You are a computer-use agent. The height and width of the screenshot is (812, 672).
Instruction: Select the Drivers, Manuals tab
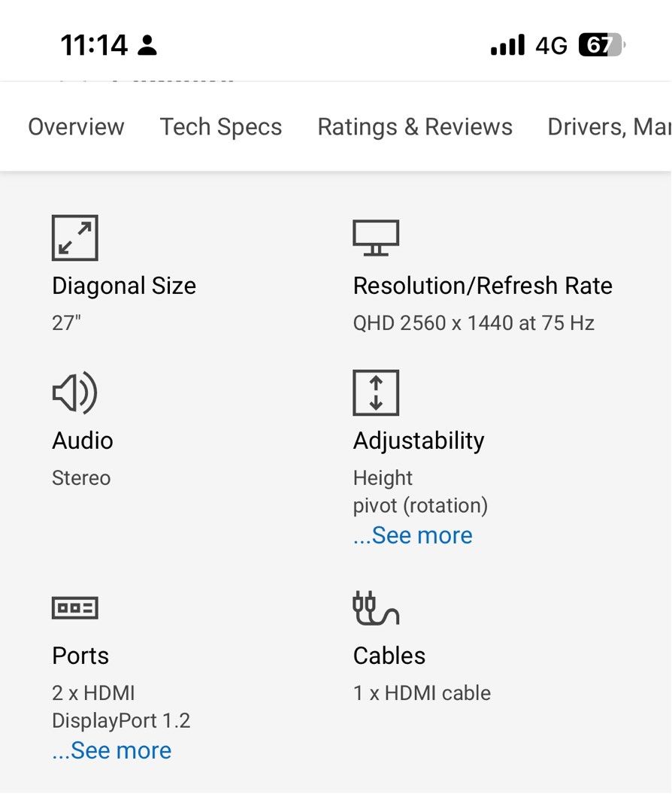pos(609,127)
